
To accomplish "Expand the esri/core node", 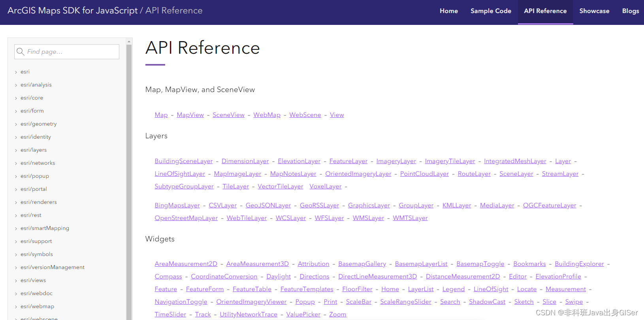I will coord(16,98).
